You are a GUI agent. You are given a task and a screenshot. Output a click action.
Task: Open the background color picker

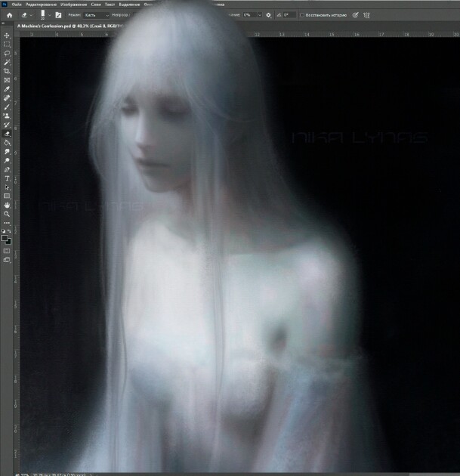pos(9,242)
